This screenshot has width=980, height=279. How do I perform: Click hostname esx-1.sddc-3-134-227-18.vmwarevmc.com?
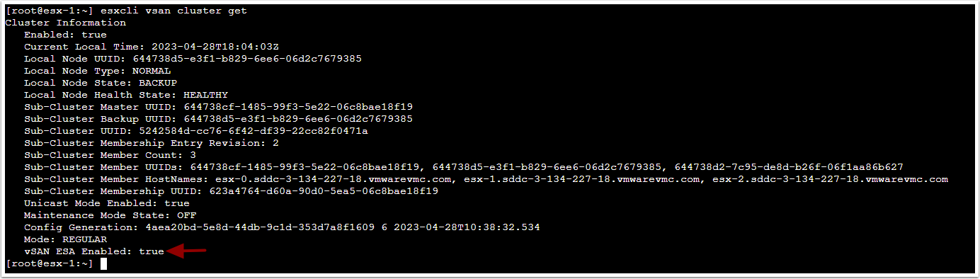(x=581, y=179)
